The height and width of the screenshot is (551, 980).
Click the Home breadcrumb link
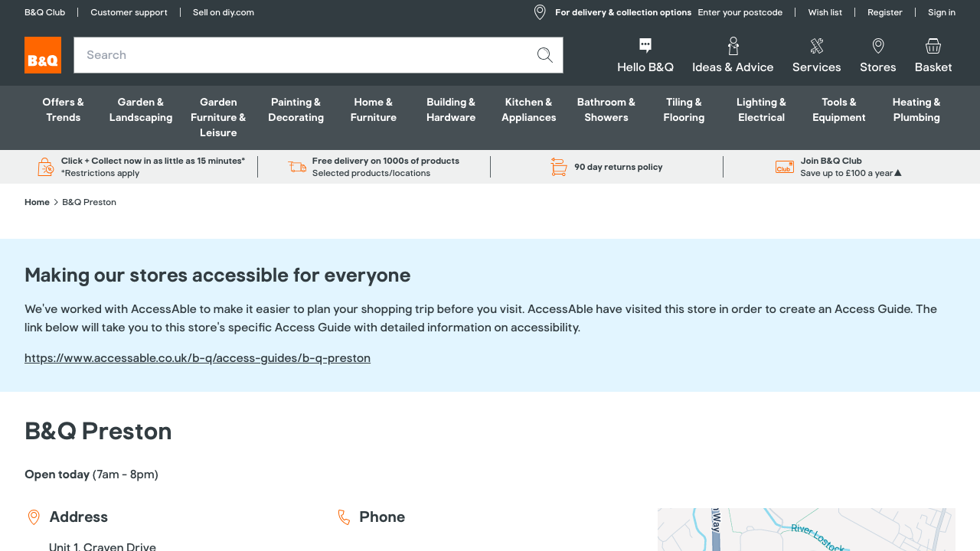tap(37, 202)
